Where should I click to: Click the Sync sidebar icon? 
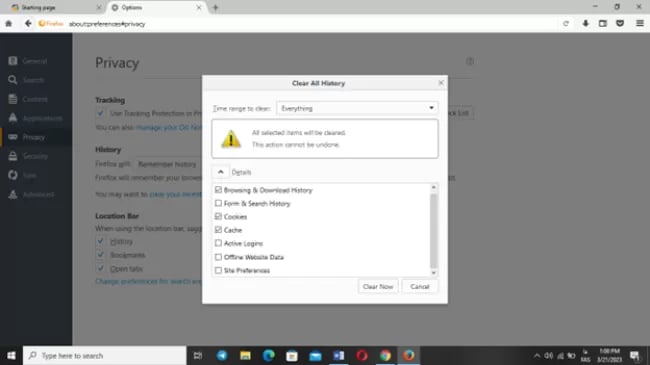pyautogui.click(x=13, y=175)
